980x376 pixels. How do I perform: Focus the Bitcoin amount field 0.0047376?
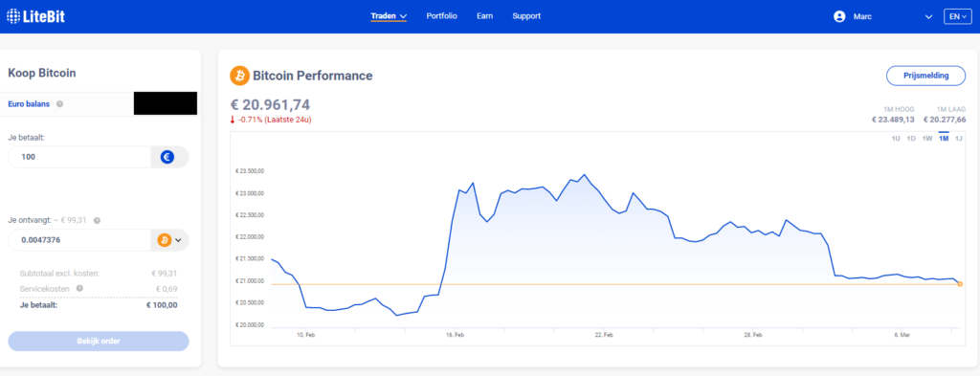pos(79,240)
